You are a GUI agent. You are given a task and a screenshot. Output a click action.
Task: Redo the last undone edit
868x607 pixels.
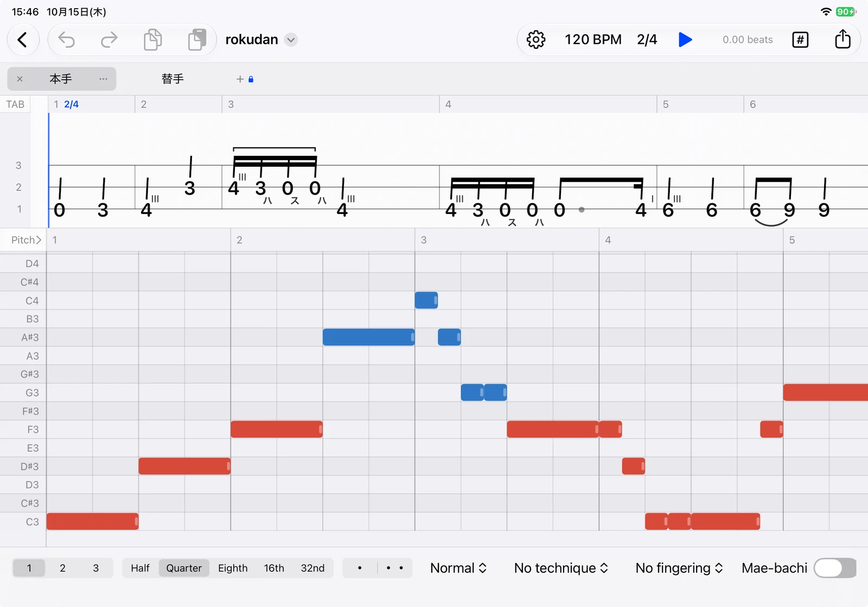point(109,40)
